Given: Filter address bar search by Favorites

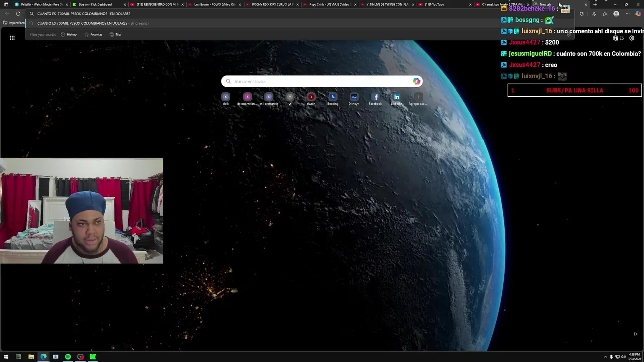Looking at the screenshot, I should click(93, 34).
